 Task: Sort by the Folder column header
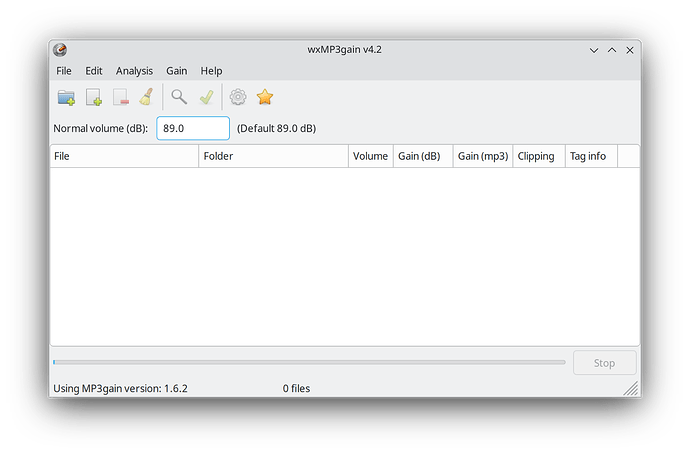pyautogui.click(x=273, y=156)
